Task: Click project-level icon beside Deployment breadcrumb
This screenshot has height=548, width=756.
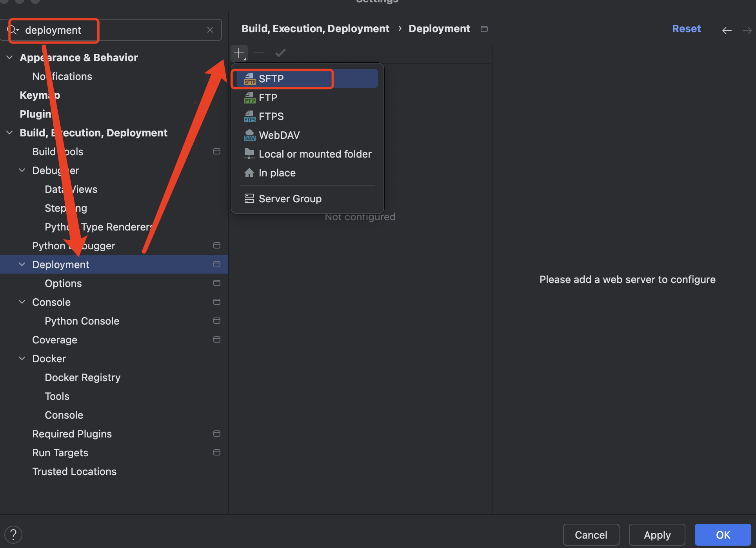Action: click(484, 29)
